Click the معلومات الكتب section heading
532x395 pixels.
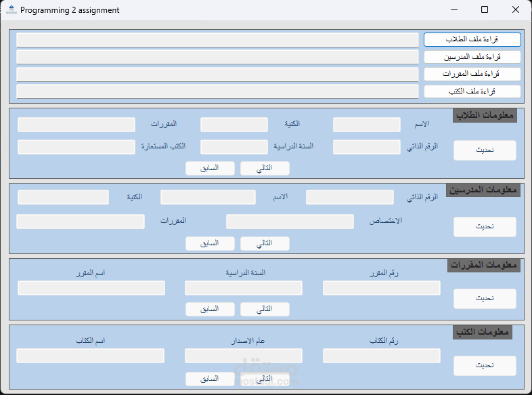483,332
